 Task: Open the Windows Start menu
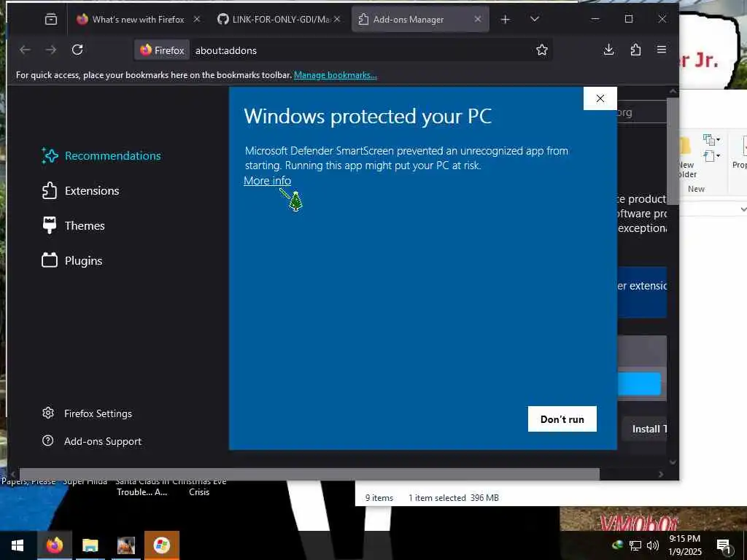coord(18,545)
